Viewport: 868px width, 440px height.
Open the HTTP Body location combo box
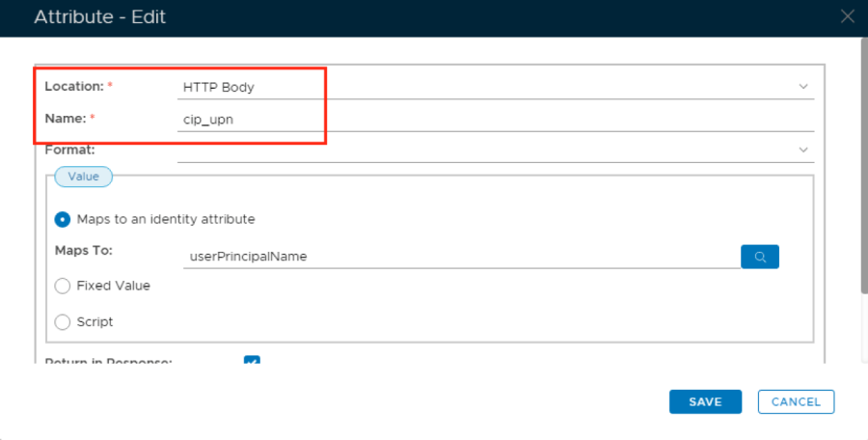[482, 87]
